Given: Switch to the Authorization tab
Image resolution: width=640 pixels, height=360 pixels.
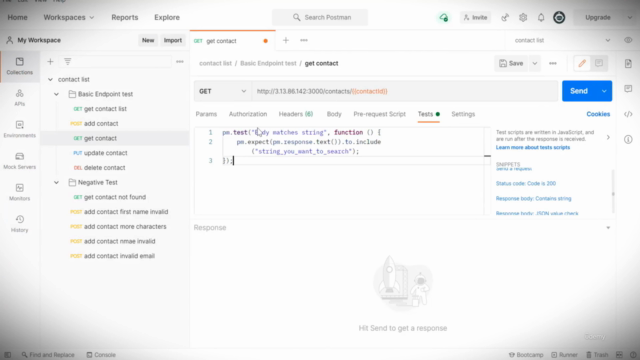Looking at the screenshot, I should 248,114.
